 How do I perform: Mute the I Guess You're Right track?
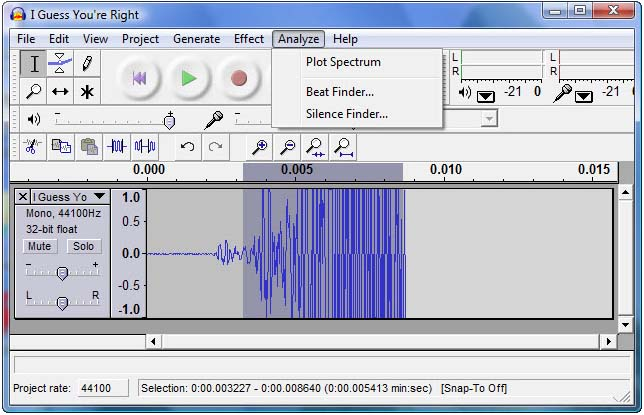coord(40,246)
